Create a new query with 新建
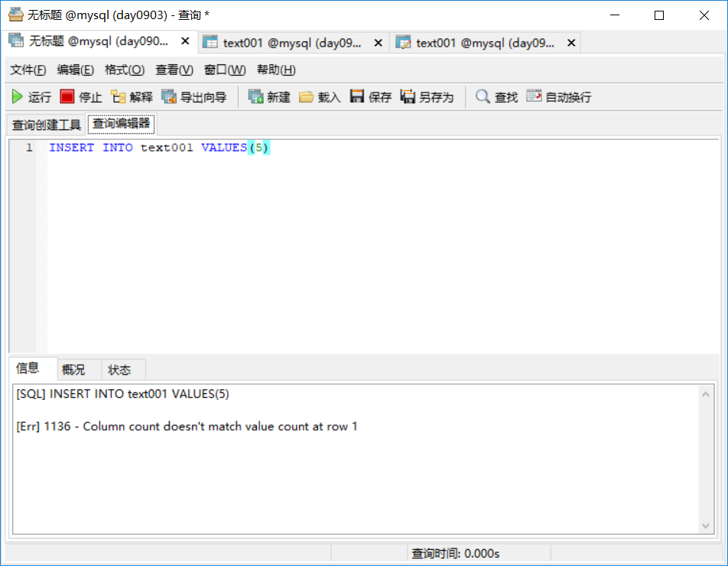The image size is (728, 566). 269,96
